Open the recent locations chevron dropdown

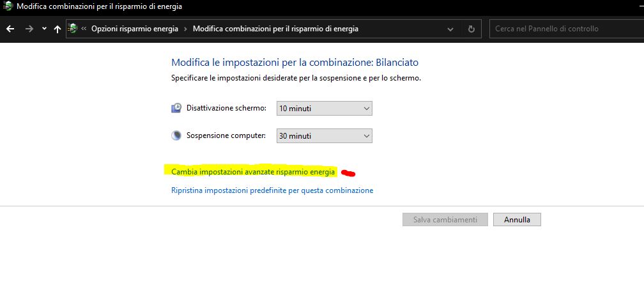point(44,29)
